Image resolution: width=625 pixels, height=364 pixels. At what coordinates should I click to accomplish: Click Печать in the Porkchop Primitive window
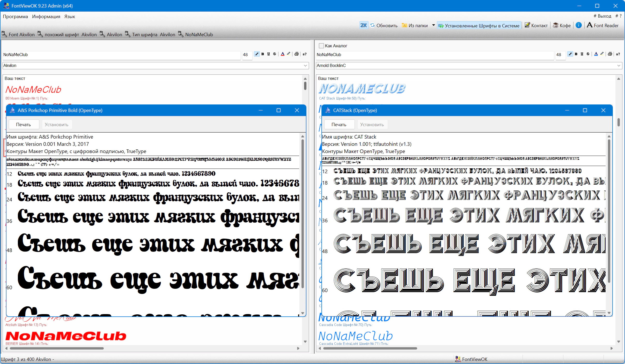[24, 125]
